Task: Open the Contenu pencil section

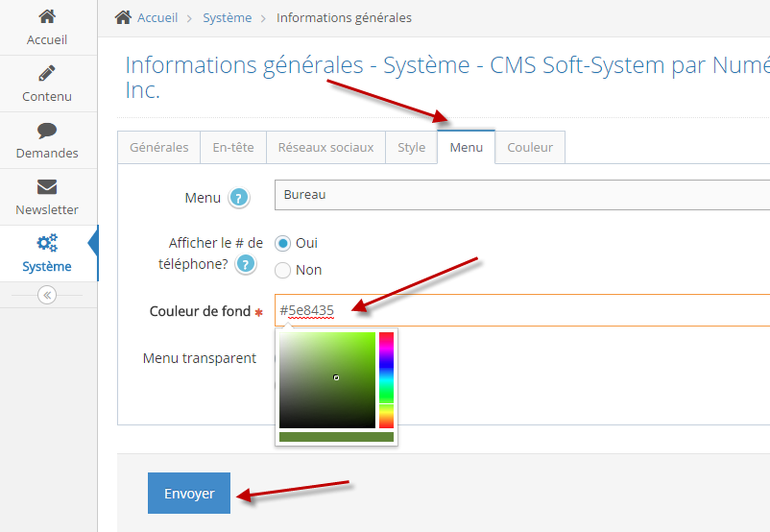Action: point(47,84)
